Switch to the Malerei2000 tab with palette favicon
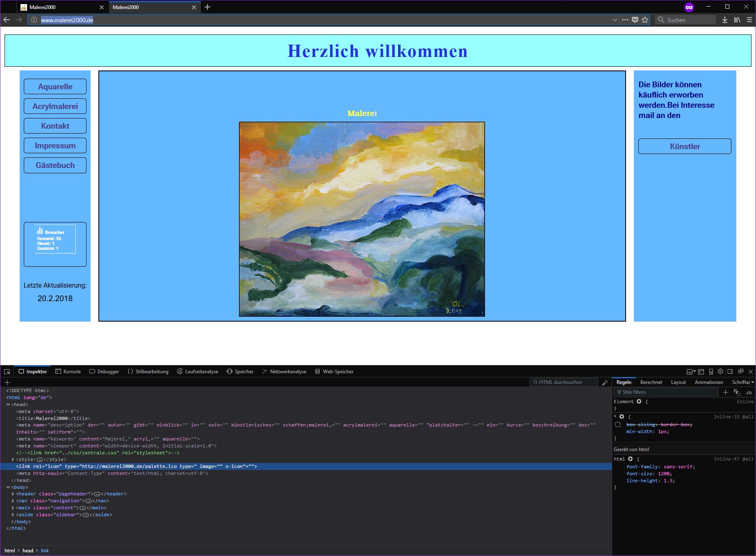The image size is (756, 556). 63,7
